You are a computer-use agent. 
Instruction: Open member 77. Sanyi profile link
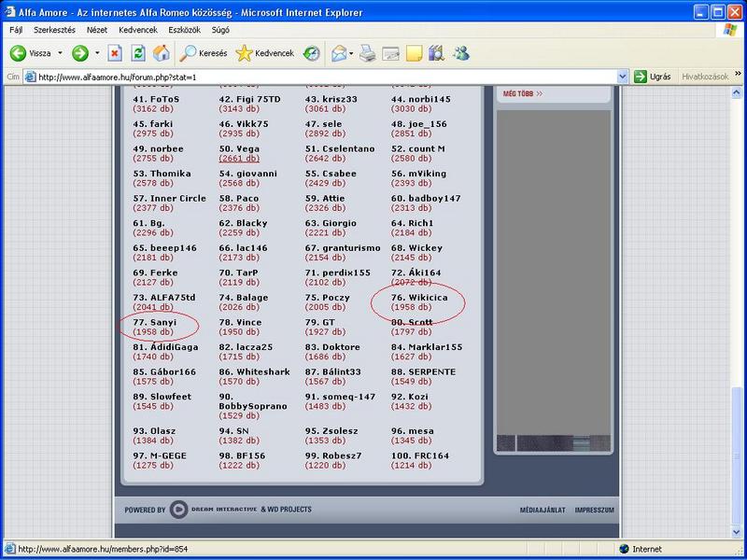(x=155, y=322)
